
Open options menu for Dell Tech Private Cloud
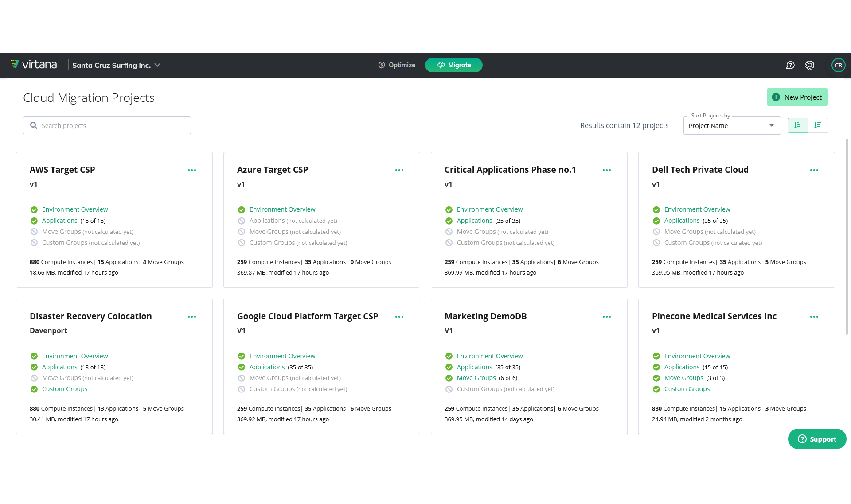click(x=814, y=170)
